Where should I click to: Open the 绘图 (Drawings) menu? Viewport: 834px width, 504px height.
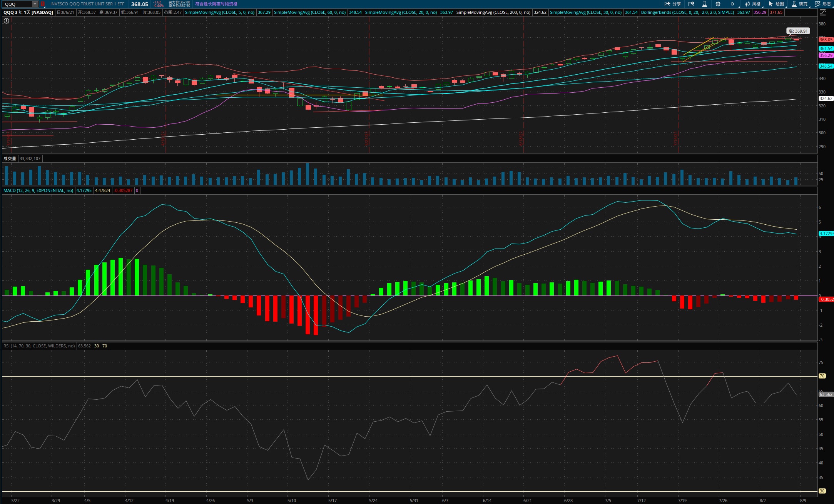coord(776,4)
